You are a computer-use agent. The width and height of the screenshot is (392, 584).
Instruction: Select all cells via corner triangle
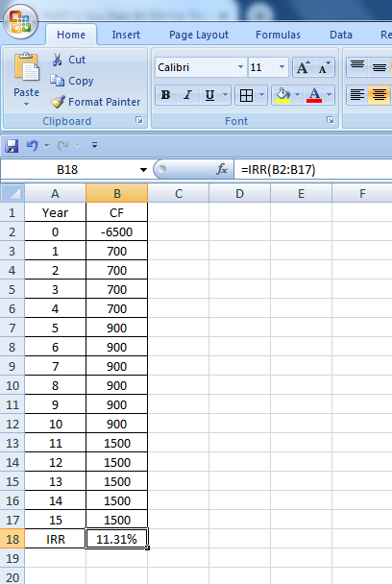(x=12, y=193)
